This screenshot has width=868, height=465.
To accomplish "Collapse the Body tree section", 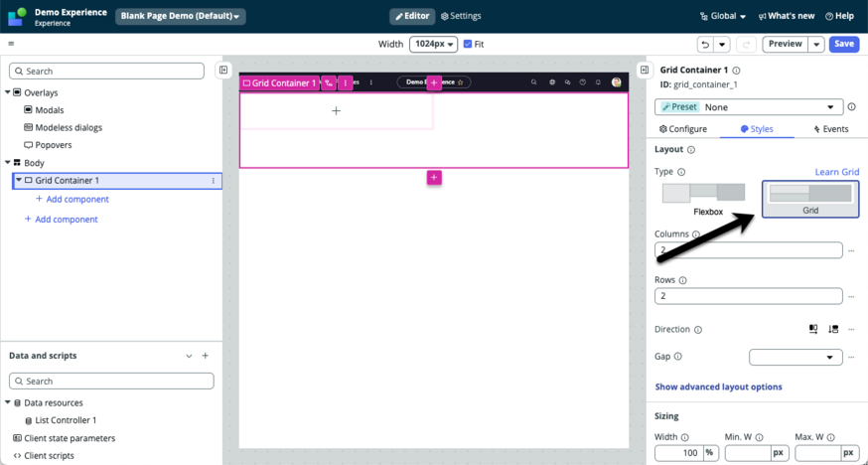I will 8,163.
